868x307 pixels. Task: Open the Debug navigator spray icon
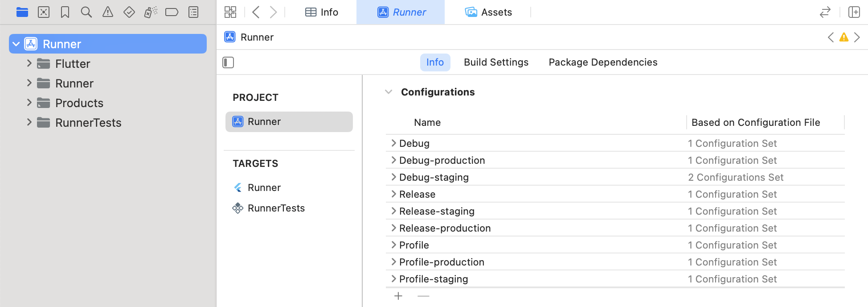(x=151, y=12)
